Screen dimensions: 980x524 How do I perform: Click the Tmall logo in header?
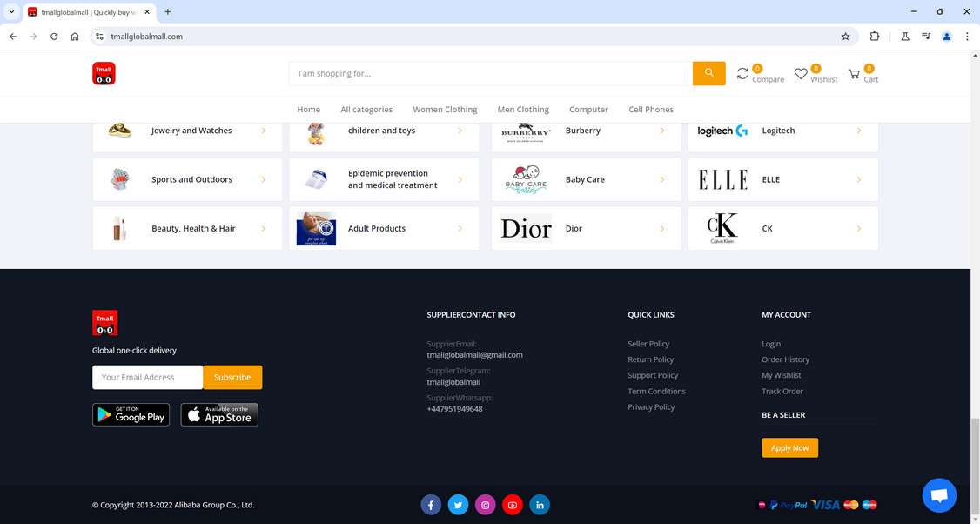[x=104, y=74]
